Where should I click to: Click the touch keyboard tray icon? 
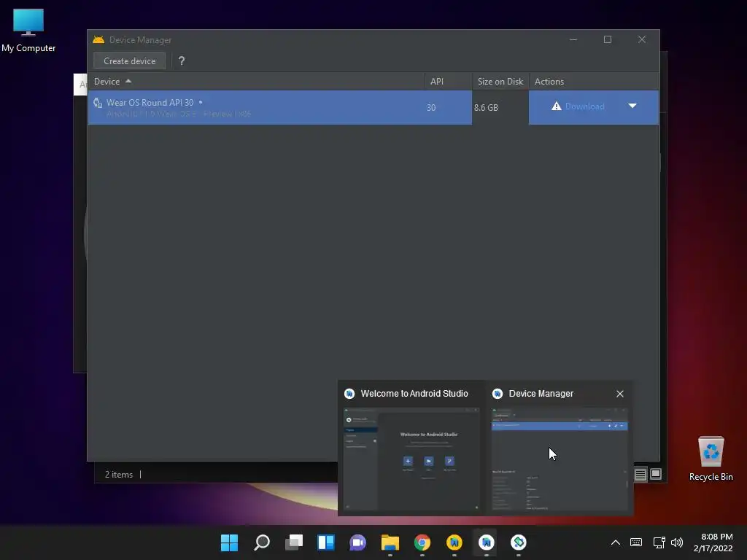[636, 542]
